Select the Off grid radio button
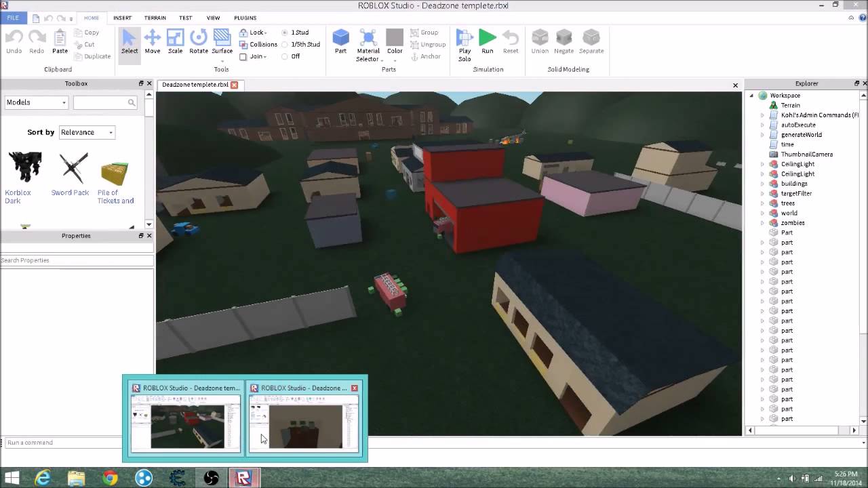The width and height of the screenshot is (868, 488). pyautogui.click(x=285, y=57)
